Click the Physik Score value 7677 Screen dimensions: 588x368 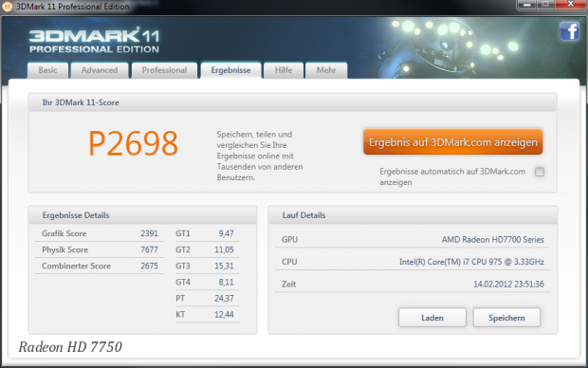[x=149, y=249]
